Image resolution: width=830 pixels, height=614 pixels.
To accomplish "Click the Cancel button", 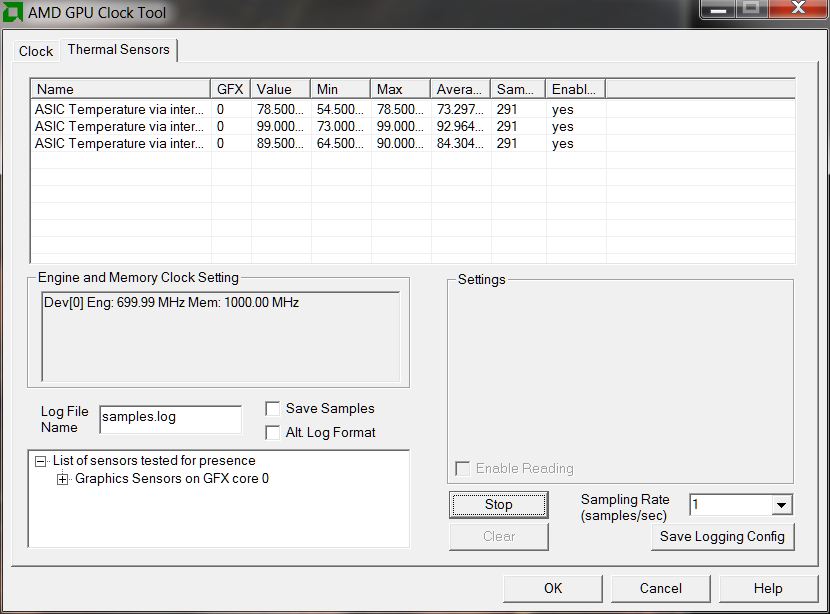I will 660,588.
